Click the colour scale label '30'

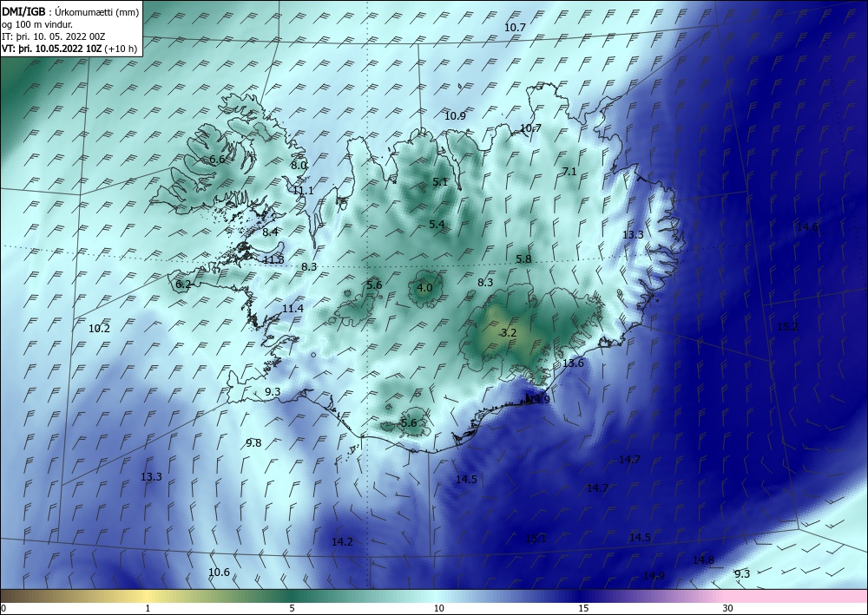(x=728, y=609)
